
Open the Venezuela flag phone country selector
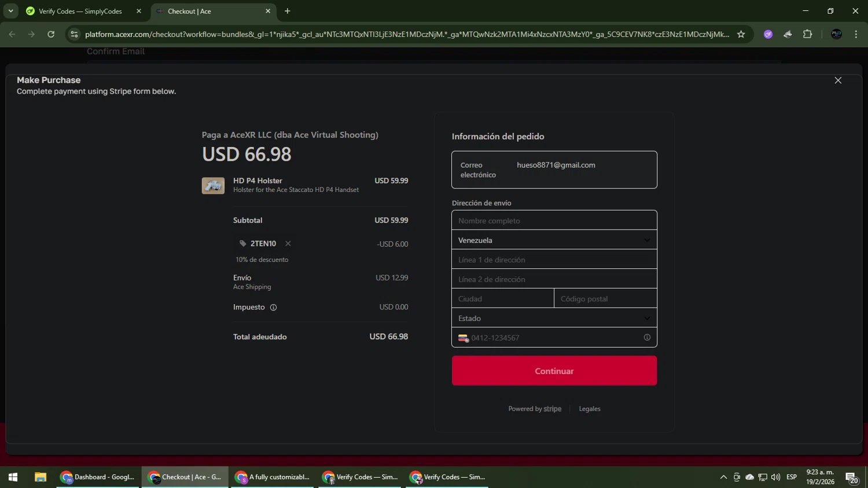tap(464, 338)
